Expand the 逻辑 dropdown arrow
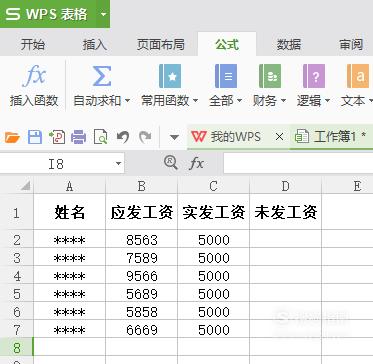This screenshot has height=364, width=373. pos(327,100)
